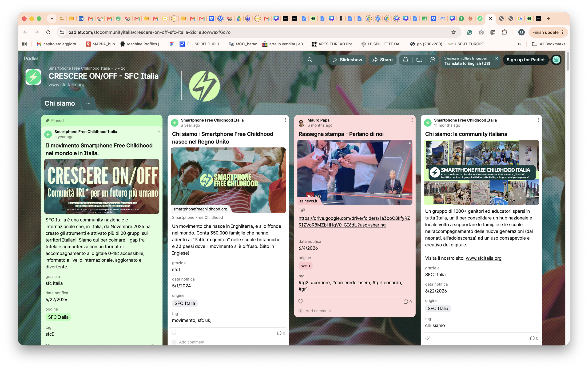The height and width of the screenshot is (369, 588).
Task: Open the MAPPA_hub bookmark
Action: (100, 44)
